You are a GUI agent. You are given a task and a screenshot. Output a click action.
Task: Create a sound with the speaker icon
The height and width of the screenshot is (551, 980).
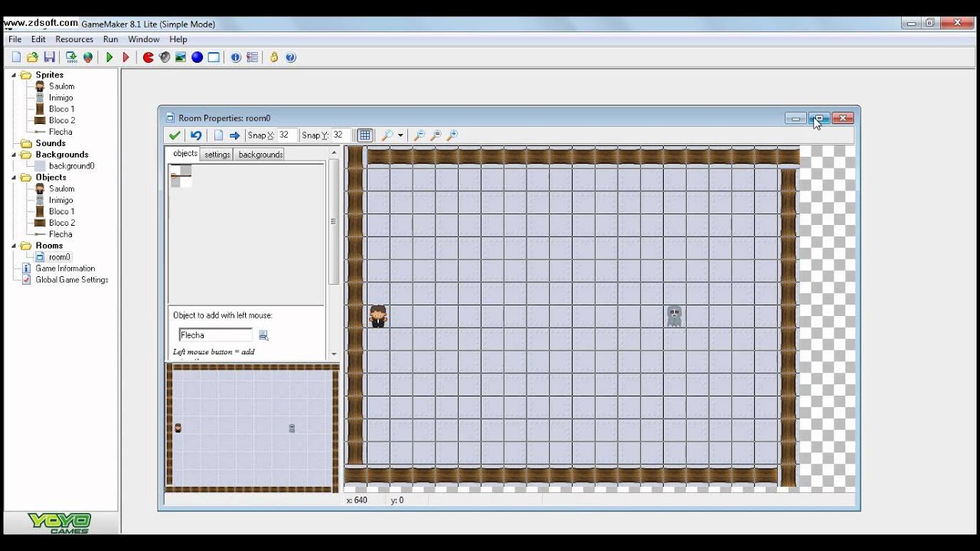point(165,57)
